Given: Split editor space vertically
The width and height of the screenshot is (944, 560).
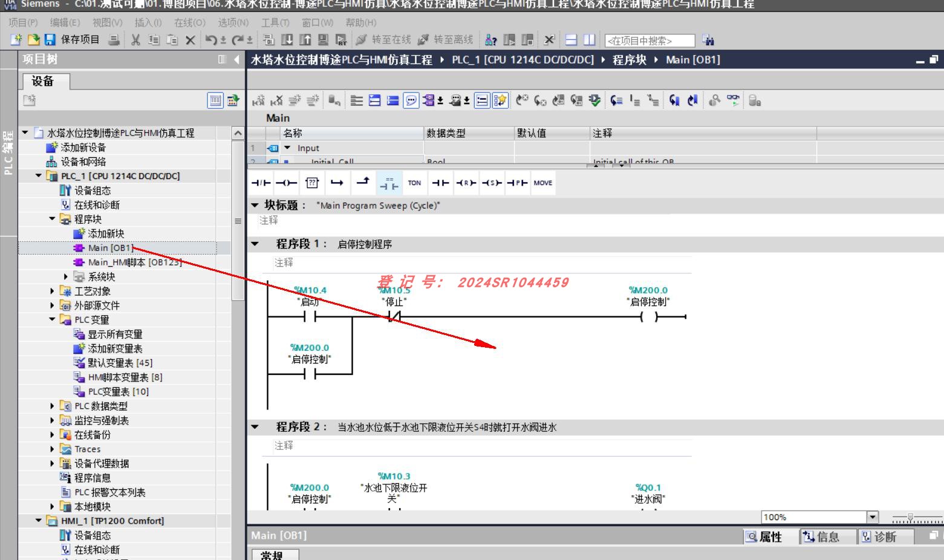Looking at the screenshot, I should point(590,40).
